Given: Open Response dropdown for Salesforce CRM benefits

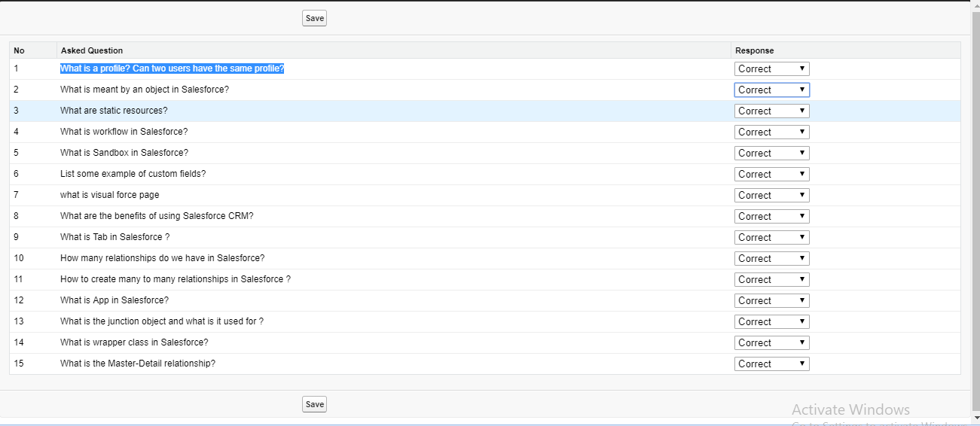Looking at the screenshot, I should [x=771, y=216].
